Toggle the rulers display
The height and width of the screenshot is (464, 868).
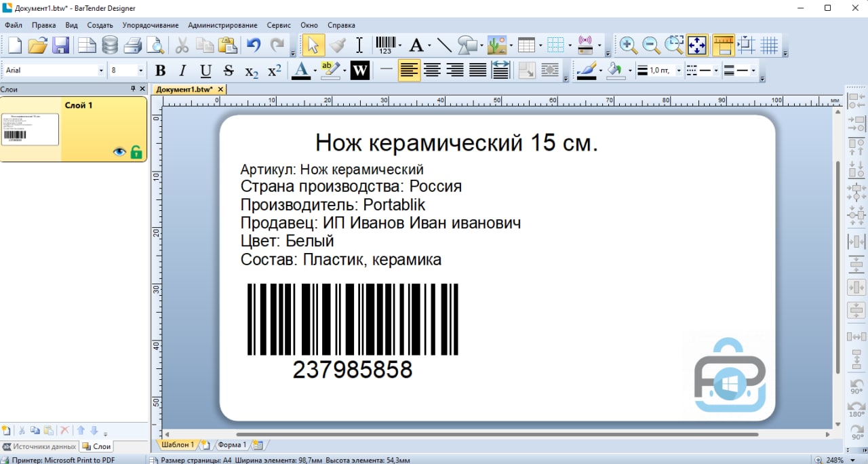click(724, 45)
